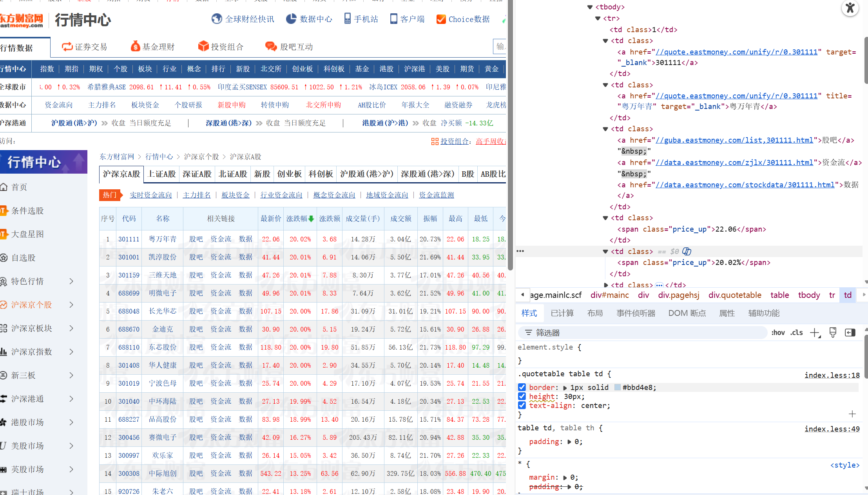
Task: Open the index.less:18 source link
Action: pos(832,375)
